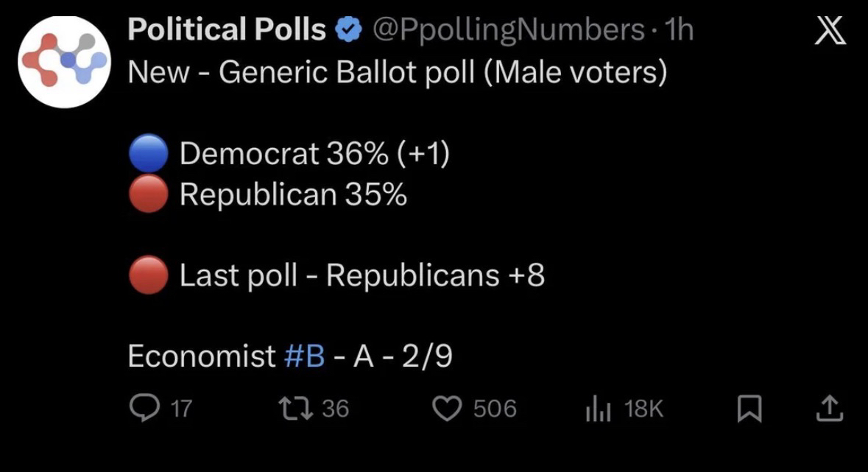868x472 pixels.
Task: Open the #B hashtag link
Action: click(304, 356)
